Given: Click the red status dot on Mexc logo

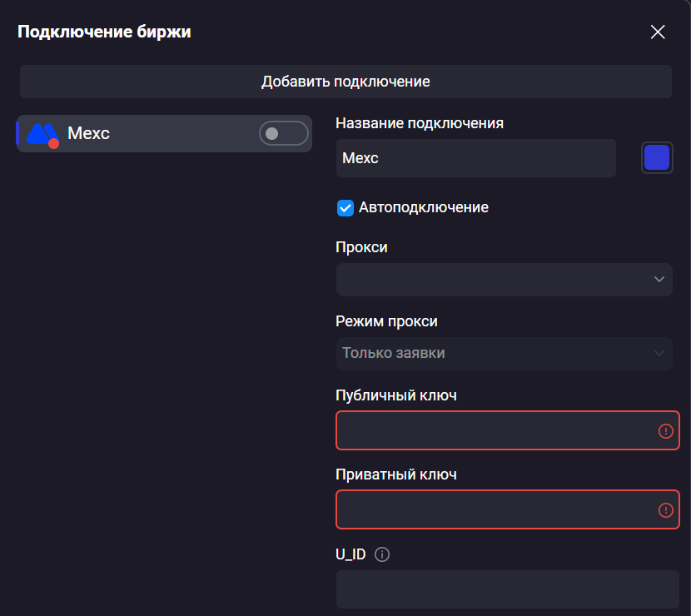Looking at the screenshot, I should (x=53, y=143).
